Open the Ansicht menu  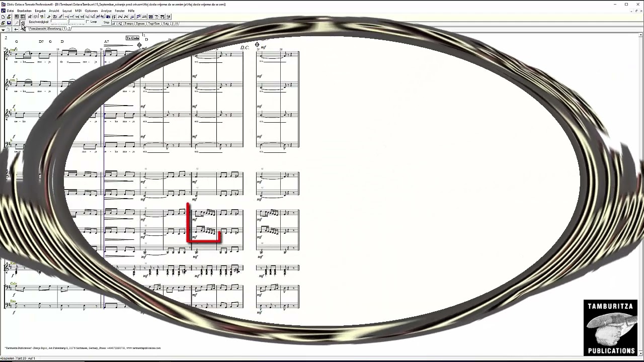pos(54,11)
